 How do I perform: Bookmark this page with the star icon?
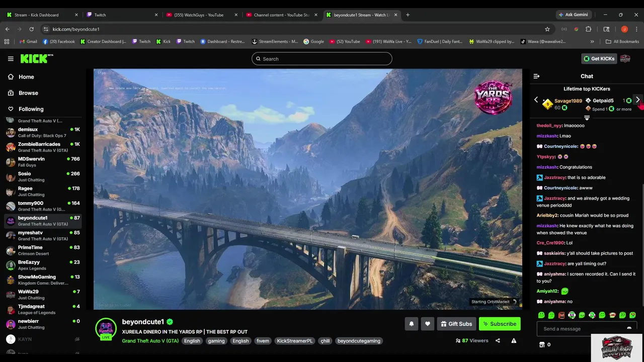tap(547, 29)
